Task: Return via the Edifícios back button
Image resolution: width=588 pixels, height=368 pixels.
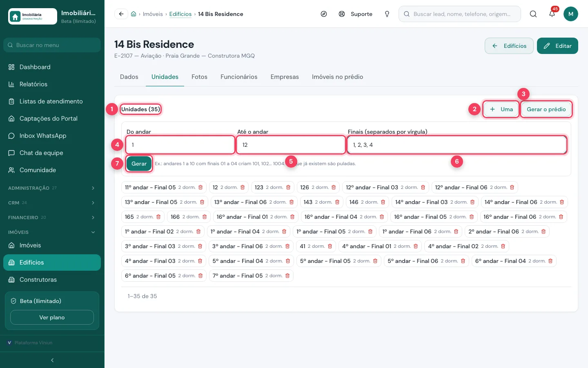Action: (x=509, y=46)
